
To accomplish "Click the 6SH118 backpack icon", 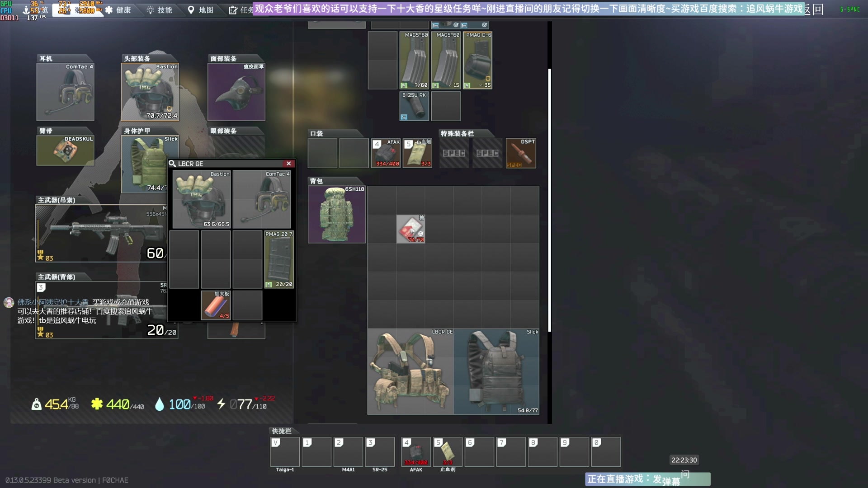I will click(x=336, y=214).
